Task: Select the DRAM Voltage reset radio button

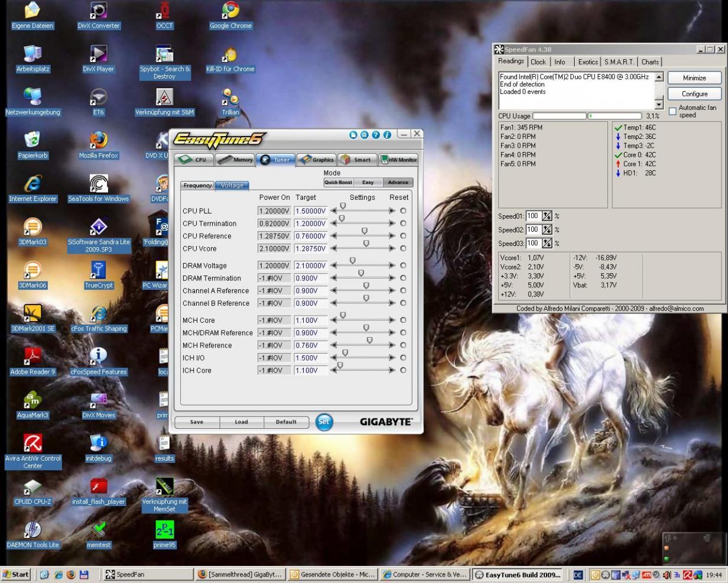Action: pos(403,265)
